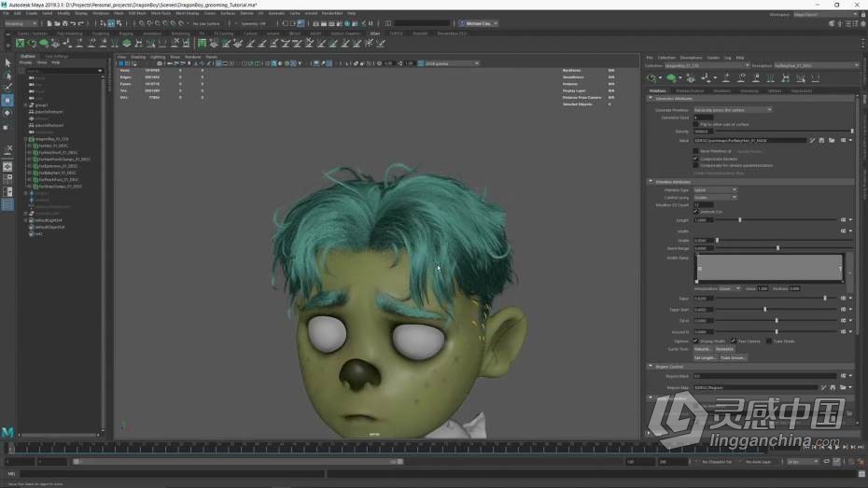Open the Shading menu in viewport panel
Screen dimensions: 868x488
coord(138,57)
